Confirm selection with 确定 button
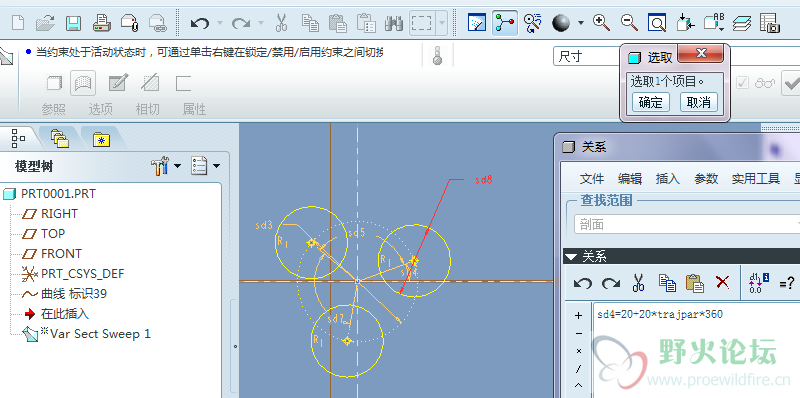This screenshot has width=800, height=398. tap(651, 103)
